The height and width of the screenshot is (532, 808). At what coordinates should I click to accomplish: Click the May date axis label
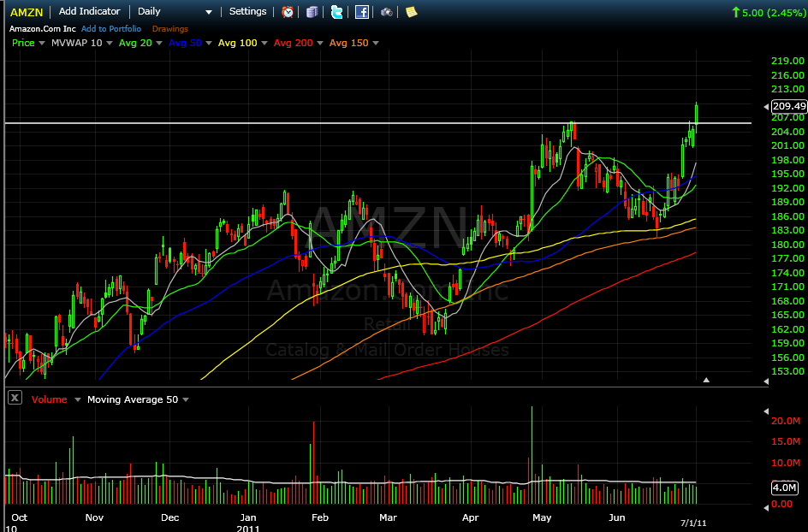point(542,517)
